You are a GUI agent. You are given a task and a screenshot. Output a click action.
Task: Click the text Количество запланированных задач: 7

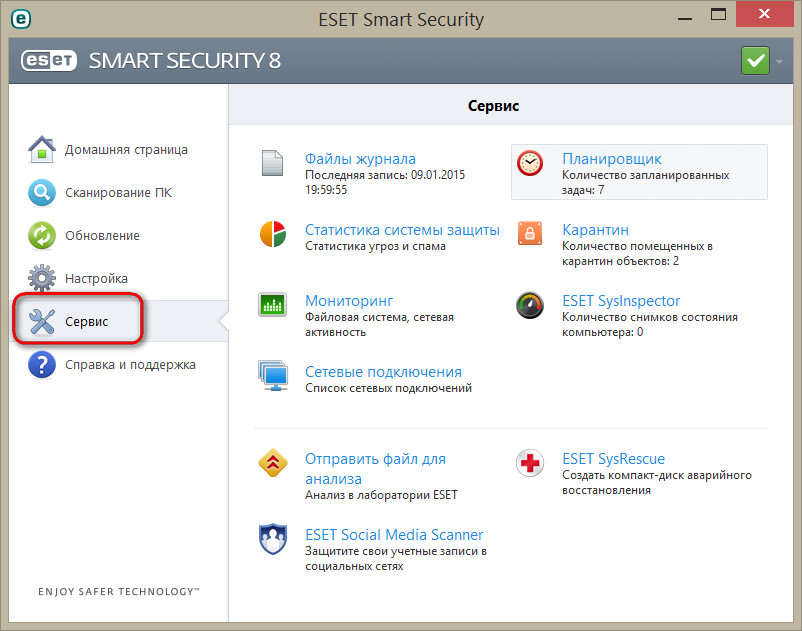point(645,183)
